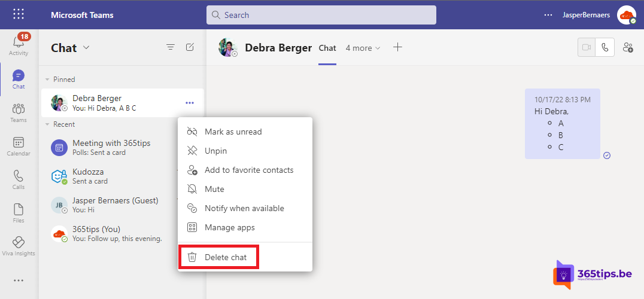Click the message seen status icon
The image size is (644, 299).
point(607,155)
